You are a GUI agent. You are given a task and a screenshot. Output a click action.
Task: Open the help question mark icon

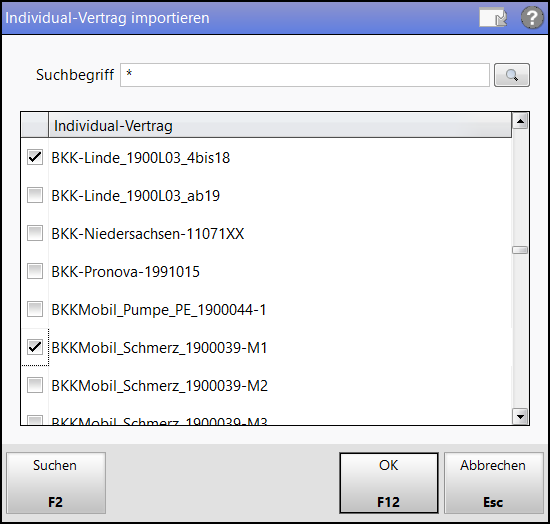tap(532, 18)
